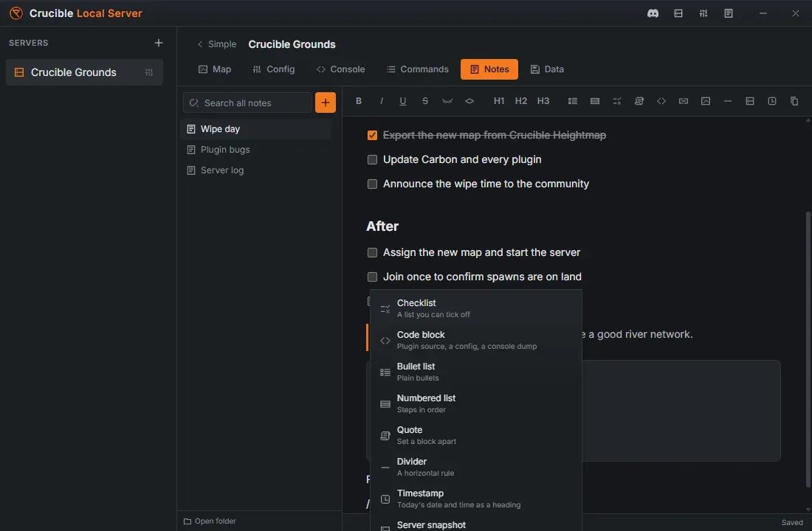Apply bold formatting with the B button
Viewport: 812px width, 531px height.
[x=358, y=101]
